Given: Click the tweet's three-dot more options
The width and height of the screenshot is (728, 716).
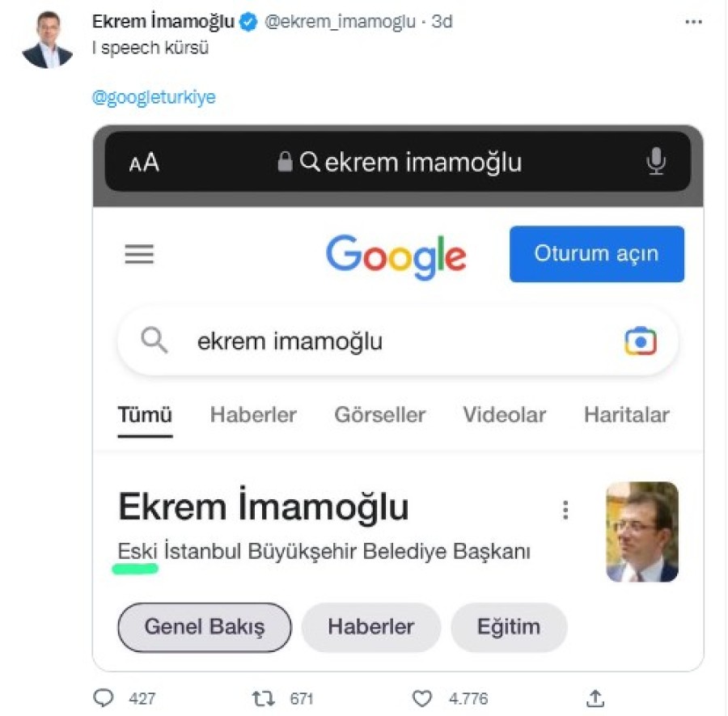Looking at the screenshot, I should (693, 23).
